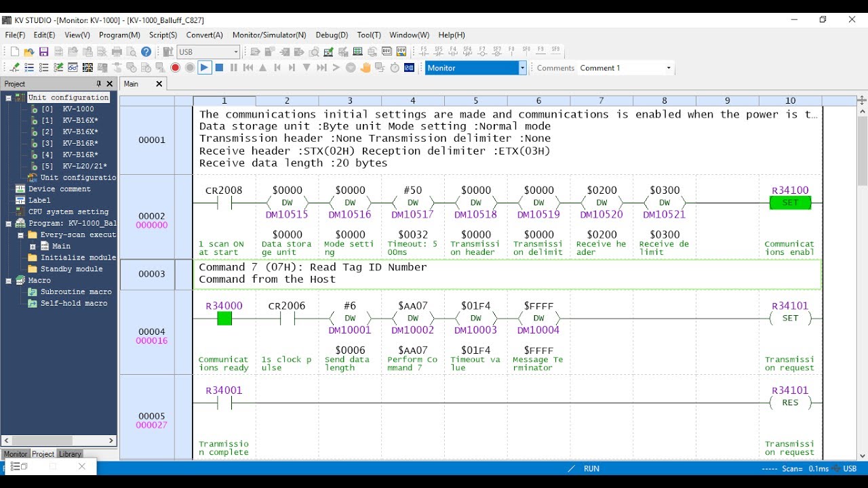Click the blue Play run icon
Viewport: 868px width, 488px height.
tap(205, 68)
